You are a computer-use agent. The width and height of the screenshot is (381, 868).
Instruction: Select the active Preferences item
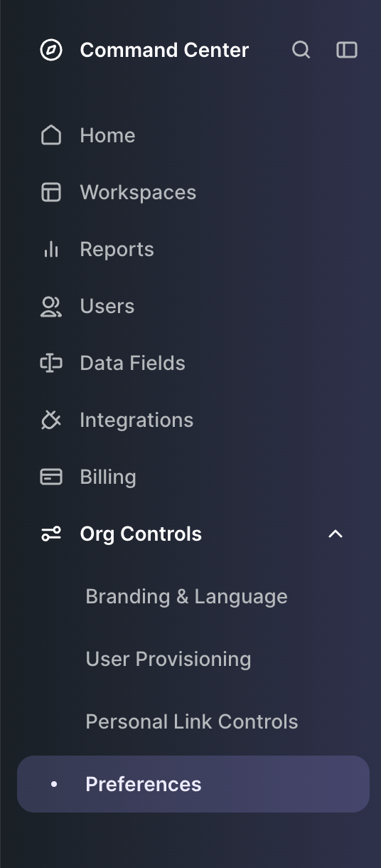193,784
